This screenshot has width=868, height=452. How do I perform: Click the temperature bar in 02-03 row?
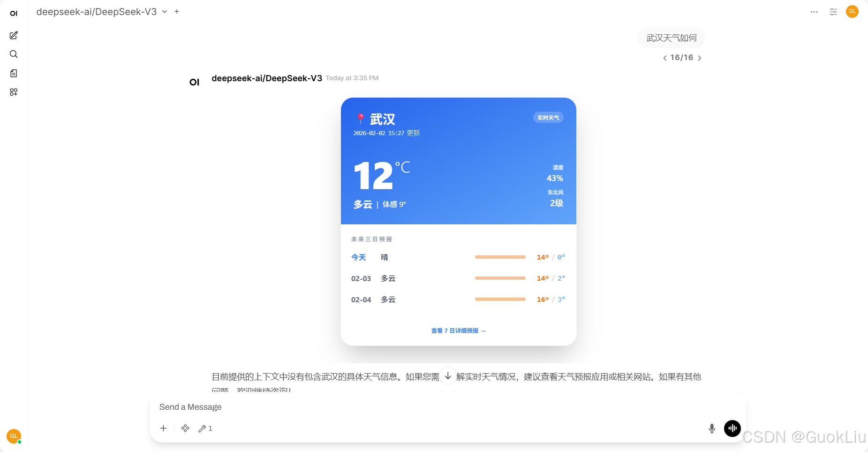click(500, 278)
